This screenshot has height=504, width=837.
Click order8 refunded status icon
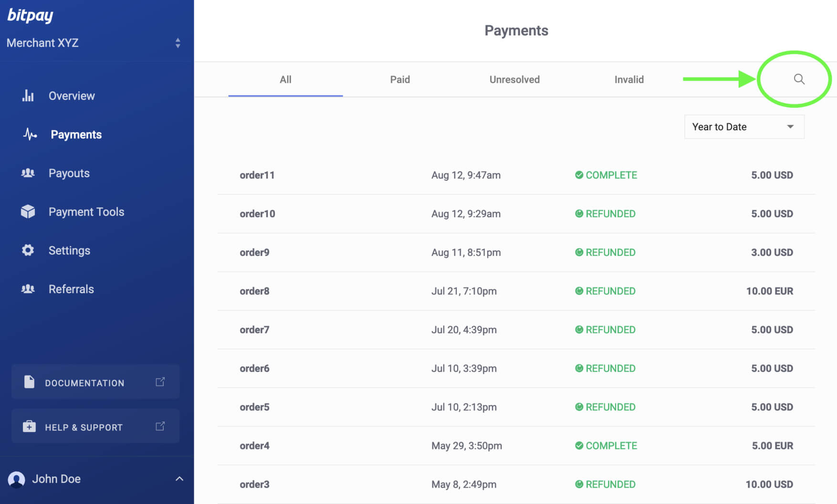point(579,291)
